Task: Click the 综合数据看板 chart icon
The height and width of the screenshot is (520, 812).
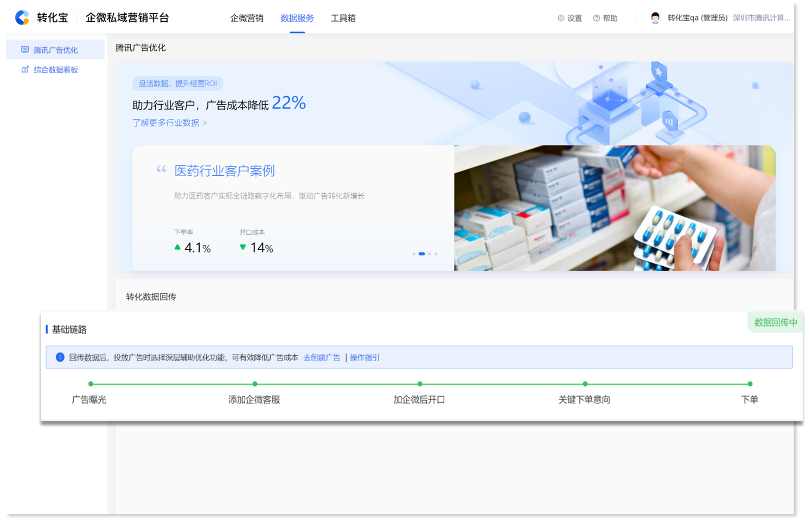Action: (25, 69)
